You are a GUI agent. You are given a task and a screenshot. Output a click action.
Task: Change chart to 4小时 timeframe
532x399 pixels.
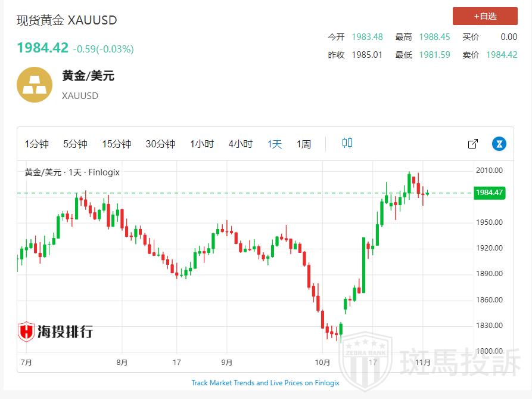(241, 144)
